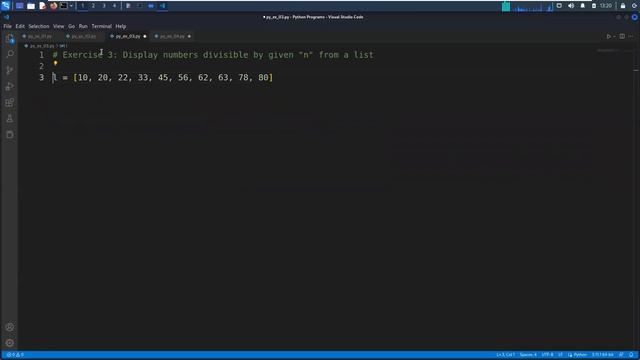Click the errors and warnings status indicator
The width and height of the screenshot is (640, 360).
point(15,355)
